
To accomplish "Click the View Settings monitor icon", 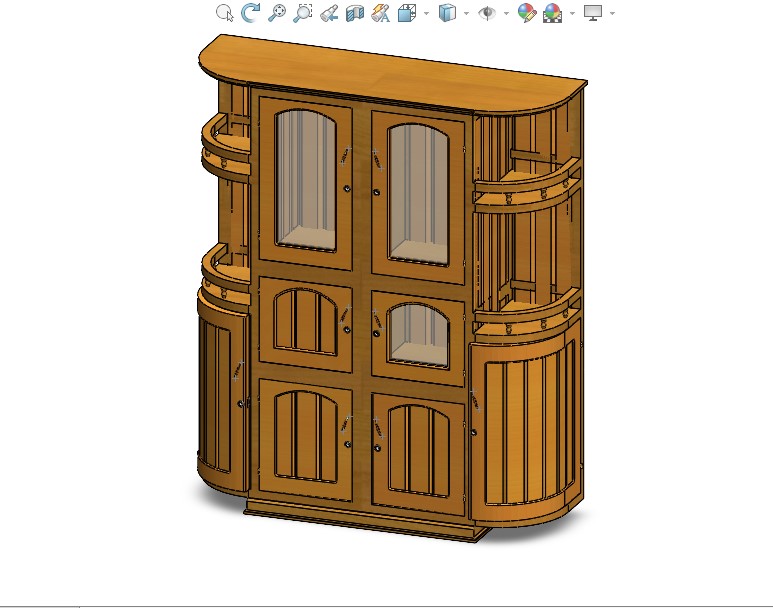I will tap(593, 13).
